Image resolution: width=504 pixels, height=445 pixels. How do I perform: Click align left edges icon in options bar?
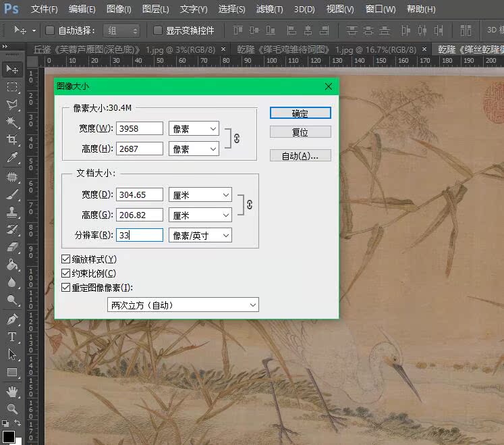291,30
